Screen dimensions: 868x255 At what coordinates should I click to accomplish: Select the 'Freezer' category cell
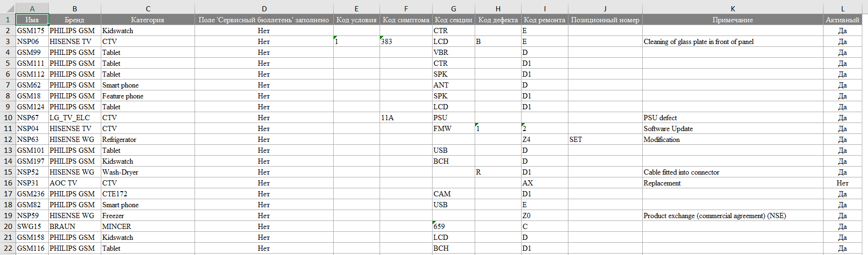[148, 215]
